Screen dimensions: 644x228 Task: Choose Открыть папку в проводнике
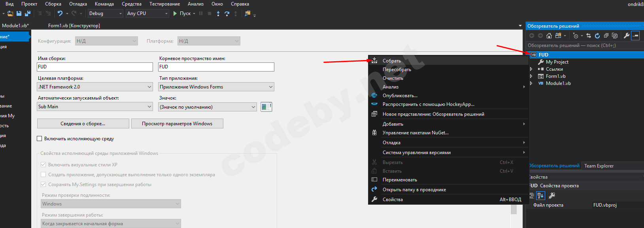point(448,190)
